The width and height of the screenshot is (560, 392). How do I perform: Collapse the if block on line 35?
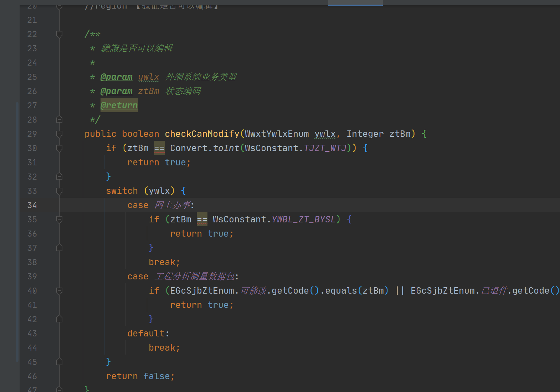(x=59, y=220)
